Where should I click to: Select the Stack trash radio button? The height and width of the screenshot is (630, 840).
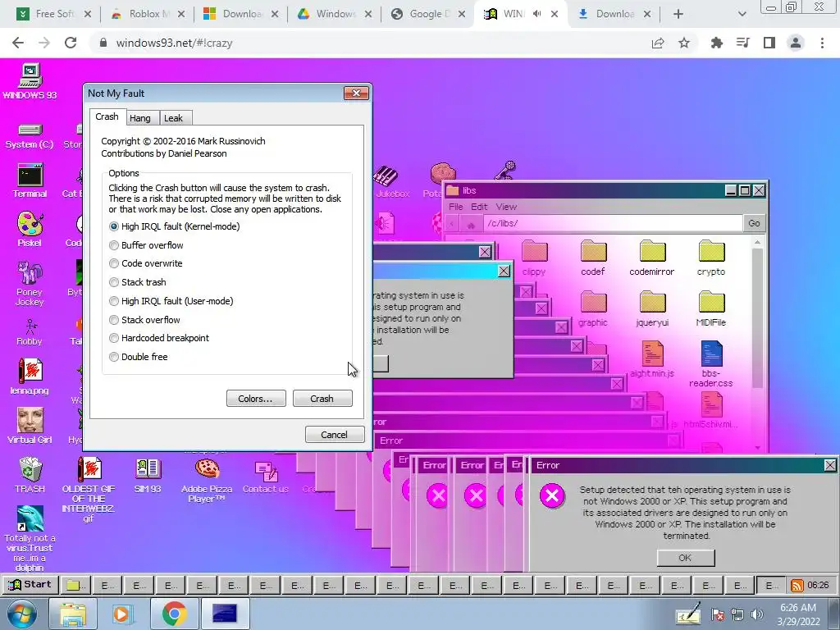[x=113, y=282]
